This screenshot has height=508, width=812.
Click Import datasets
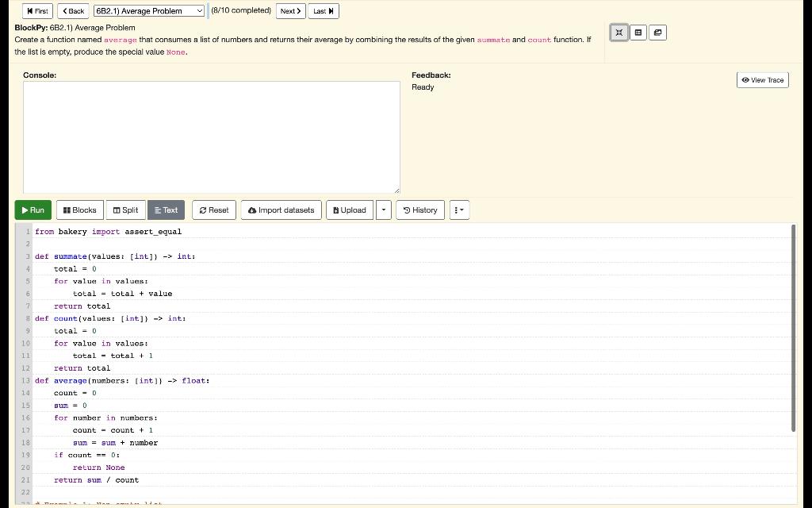tap(282, 210)
